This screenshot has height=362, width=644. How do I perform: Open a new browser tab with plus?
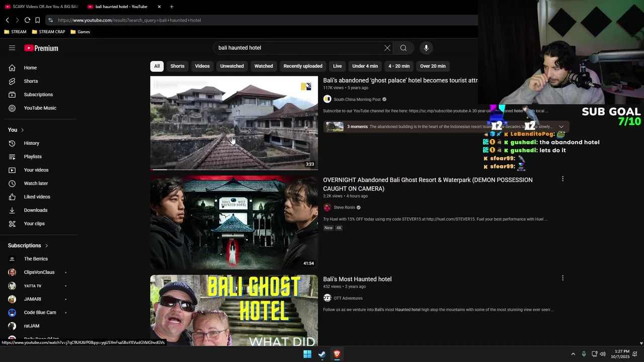[172, 7]
